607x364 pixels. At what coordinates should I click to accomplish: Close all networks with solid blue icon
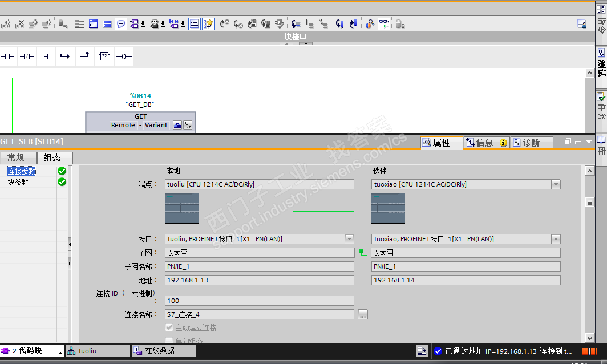click(107, 24)
